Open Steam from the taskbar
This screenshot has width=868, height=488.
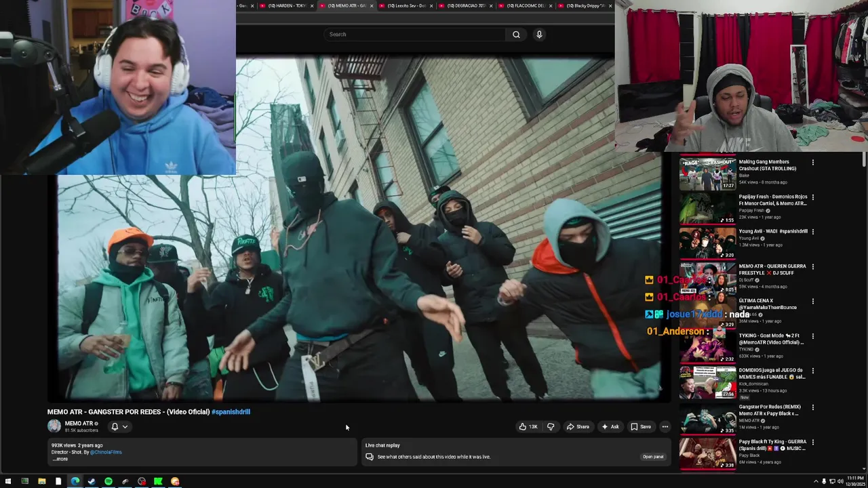tap(92, 481)
